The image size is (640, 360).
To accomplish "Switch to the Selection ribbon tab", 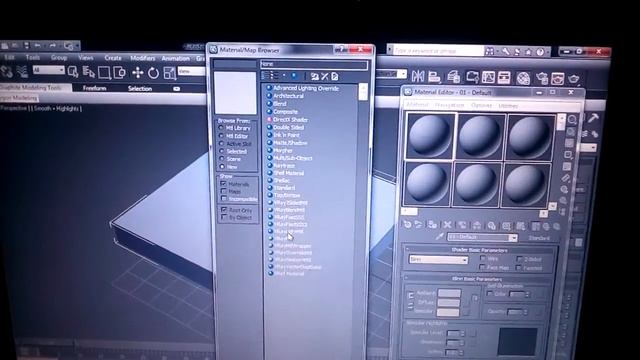I will (x=140, y=89).
